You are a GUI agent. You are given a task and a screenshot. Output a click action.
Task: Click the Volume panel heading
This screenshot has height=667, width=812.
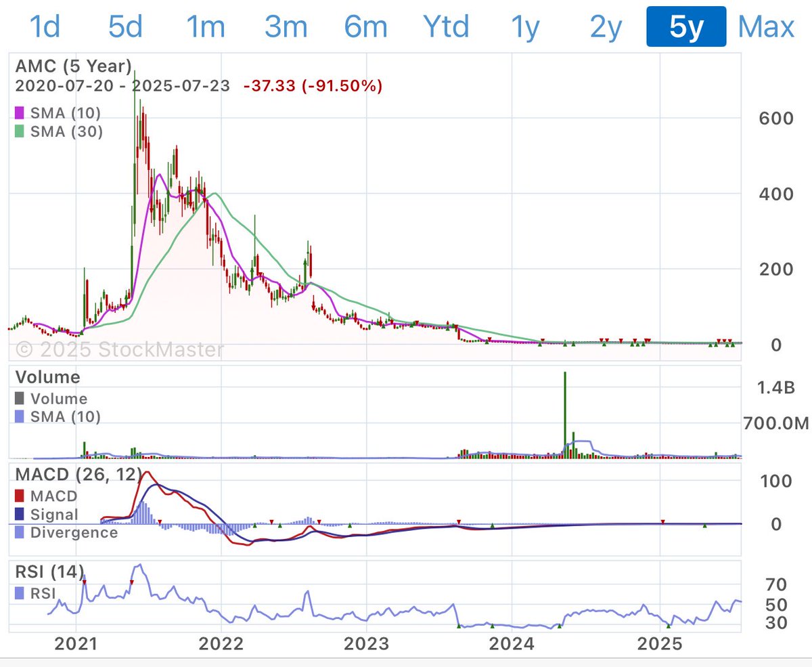pyautogui.click(x=47, y=377)
